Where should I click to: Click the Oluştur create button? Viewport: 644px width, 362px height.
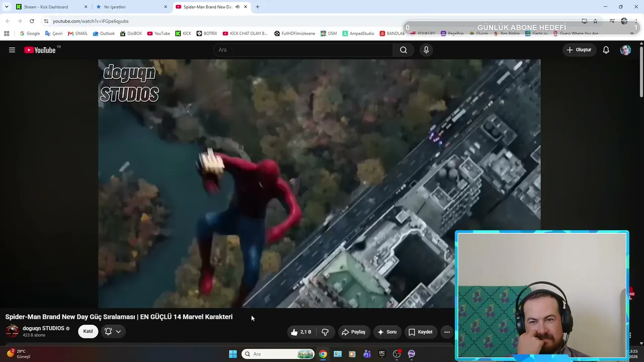(579, 50)
